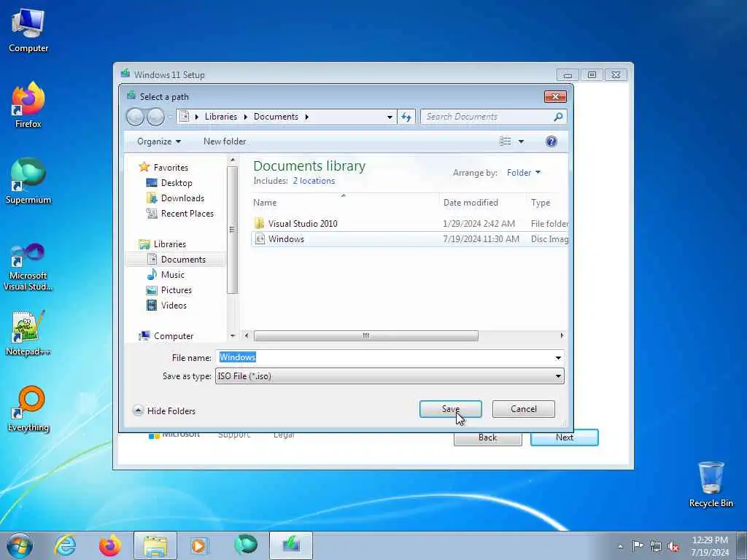Open the view options dropdown arrow
Viewport: 747px width, 560px height.
(x=521, y=141)
